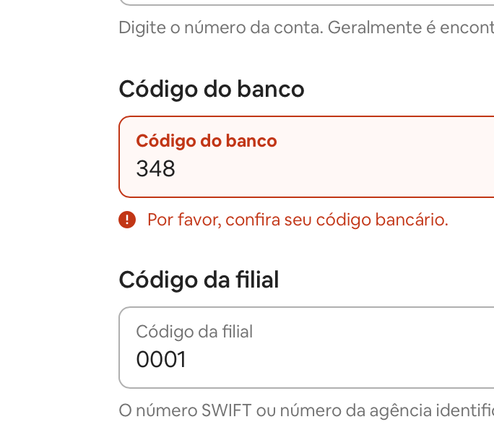This screenshot has height=448, width=494.
Task: Place cursor on the value 348
Action: [x=156, y=169]
